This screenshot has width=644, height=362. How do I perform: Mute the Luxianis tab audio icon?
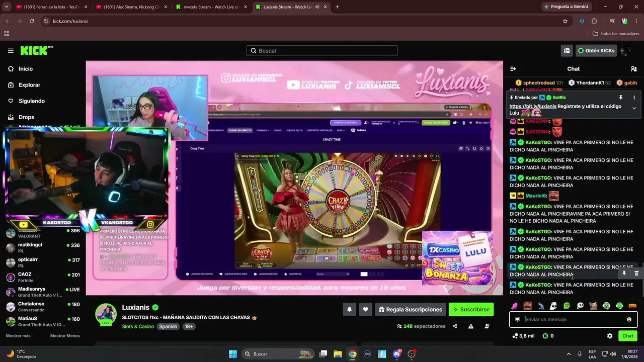(x=317, y=7)
